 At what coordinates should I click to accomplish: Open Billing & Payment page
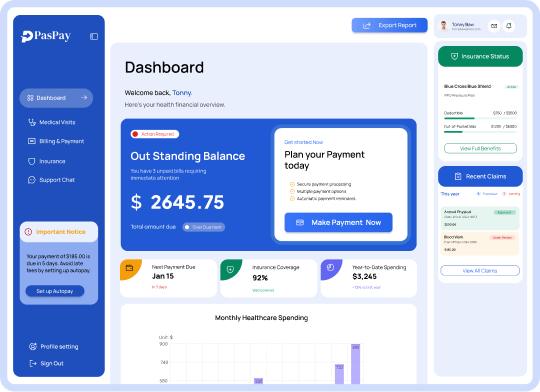(56, 141)
